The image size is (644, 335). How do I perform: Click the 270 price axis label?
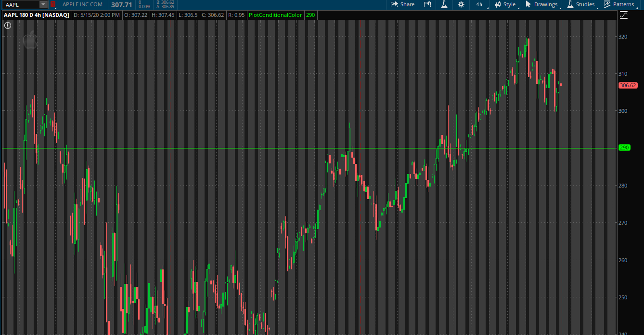coord(623,223)
